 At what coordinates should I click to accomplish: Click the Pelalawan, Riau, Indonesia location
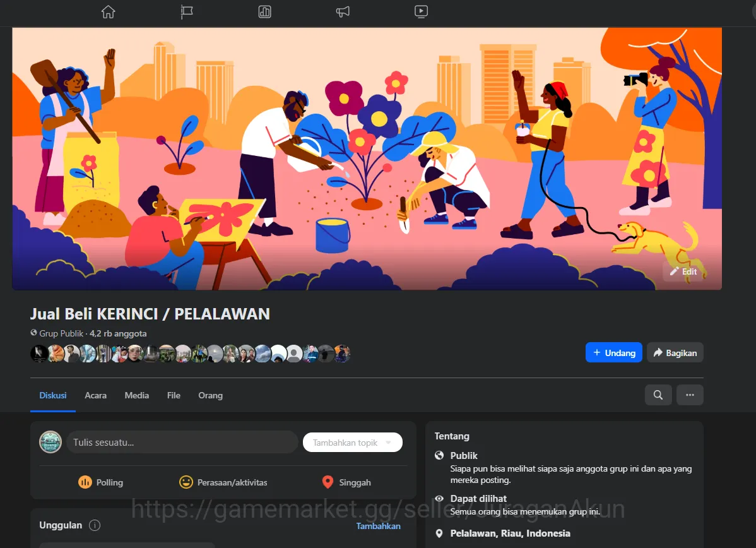pyautogui.click(x=510, y=533)
